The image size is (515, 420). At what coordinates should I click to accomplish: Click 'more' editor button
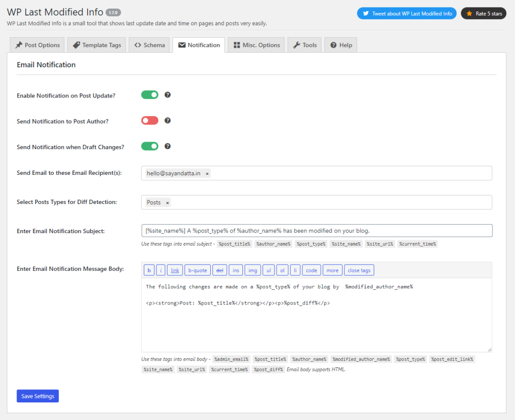332,270
